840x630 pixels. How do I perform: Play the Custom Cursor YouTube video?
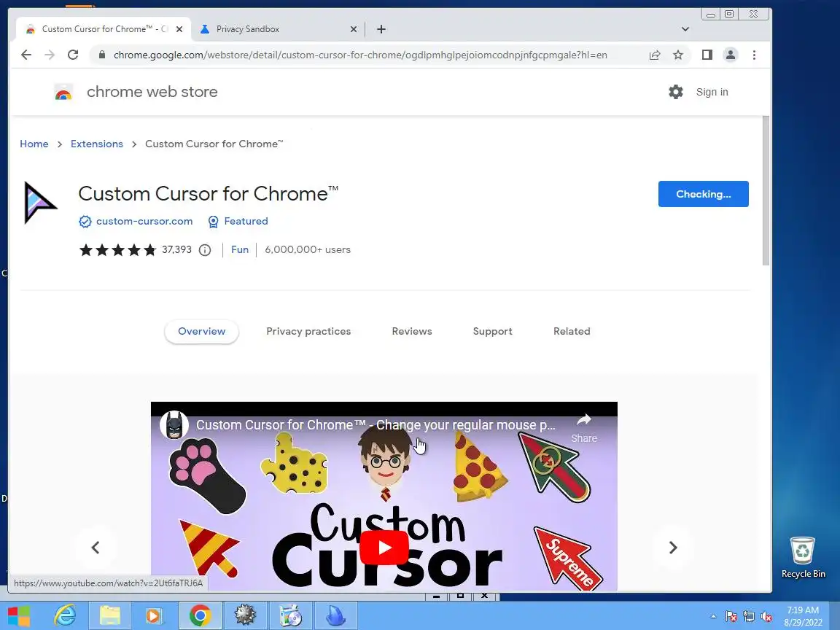pyautogui.click(x=384, y=548)
